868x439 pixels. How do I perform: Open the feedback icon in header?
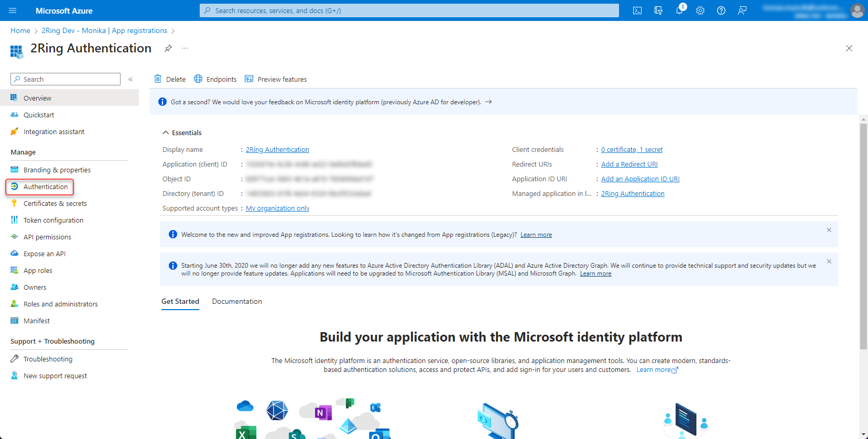click(x=742, y=10)
